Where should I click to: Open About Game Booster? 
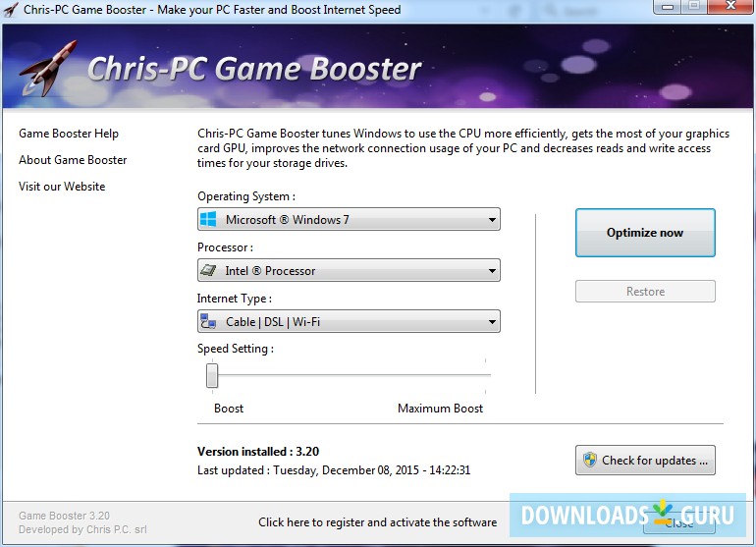(73, 160)
